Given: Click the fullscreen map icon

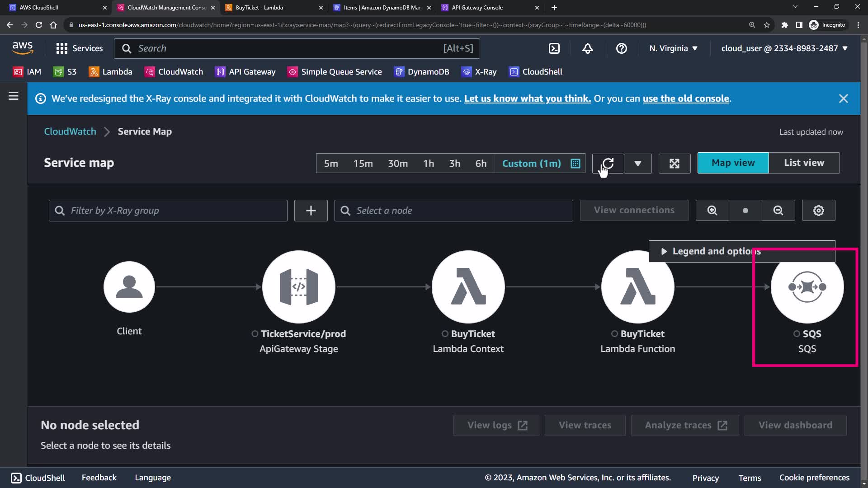Looking at the screenshot, I should [674, 164].
